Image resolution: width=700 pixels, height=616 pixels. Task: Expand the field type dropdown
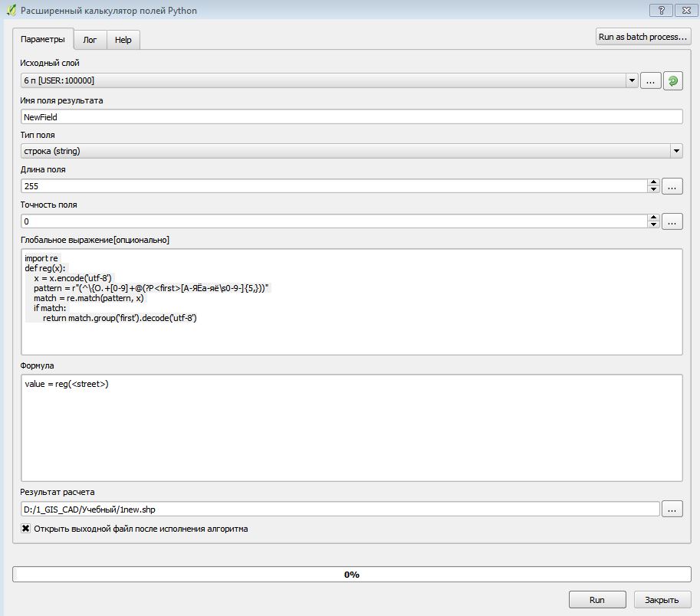point(676,151)
